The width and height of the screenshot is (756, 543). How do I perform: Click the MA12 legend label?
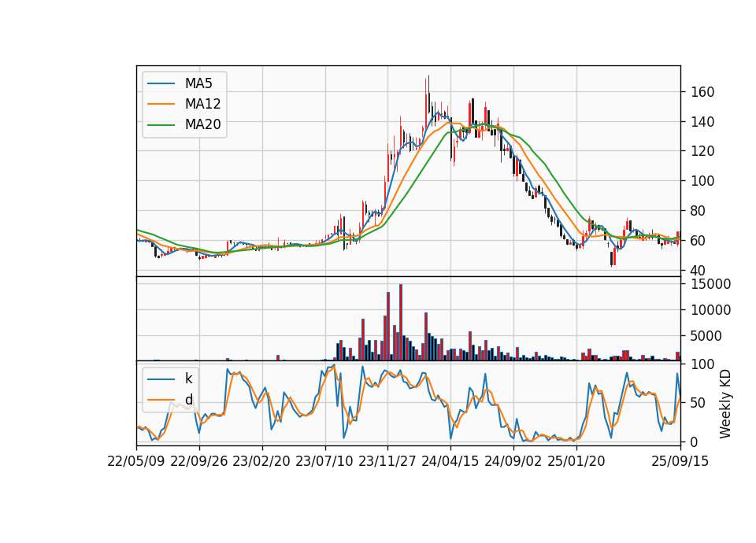[203, 104]
